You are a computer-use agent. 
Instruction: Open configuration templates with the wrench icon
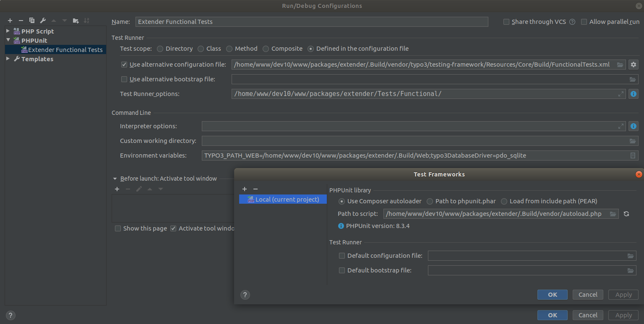[43, 20]
